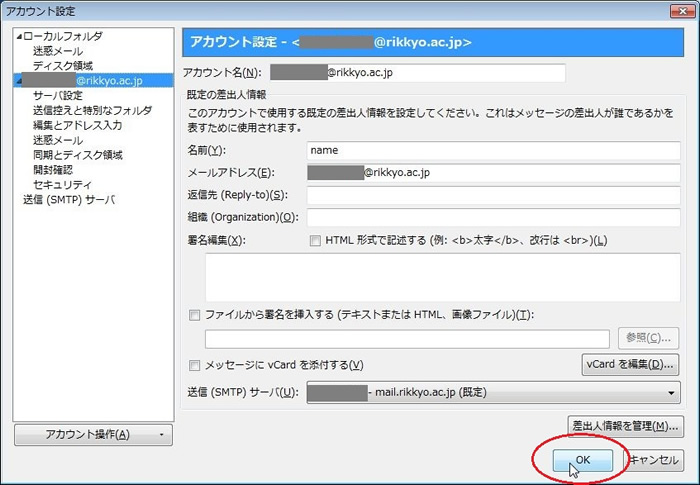Enable メッセージに vCard を添付する checkbox

point(195,365)
